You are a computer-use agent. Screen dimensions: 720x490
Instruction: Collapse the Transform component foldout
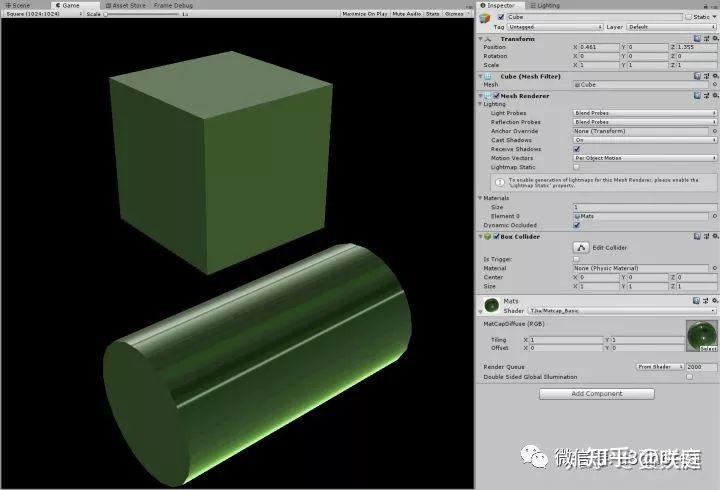tap(480, 39)
